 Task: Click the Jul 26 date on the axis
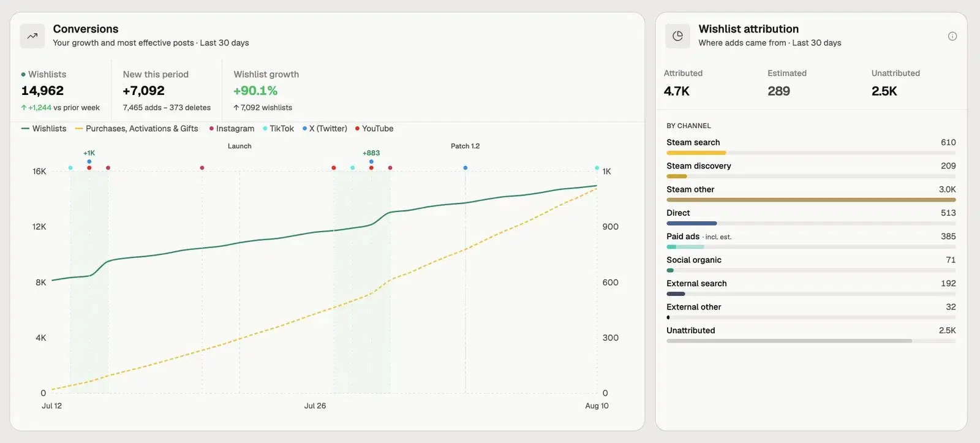point(315,406)
